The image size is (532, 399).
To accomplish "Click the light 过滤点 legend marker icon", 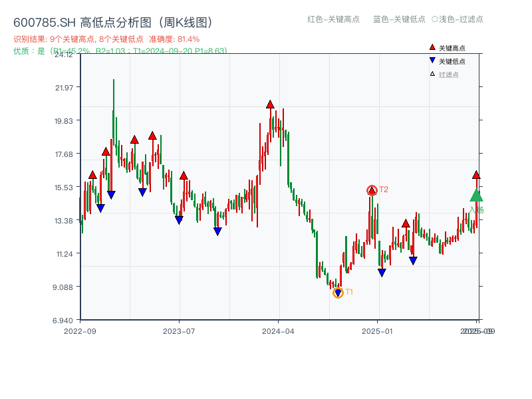I will (432, 73).
